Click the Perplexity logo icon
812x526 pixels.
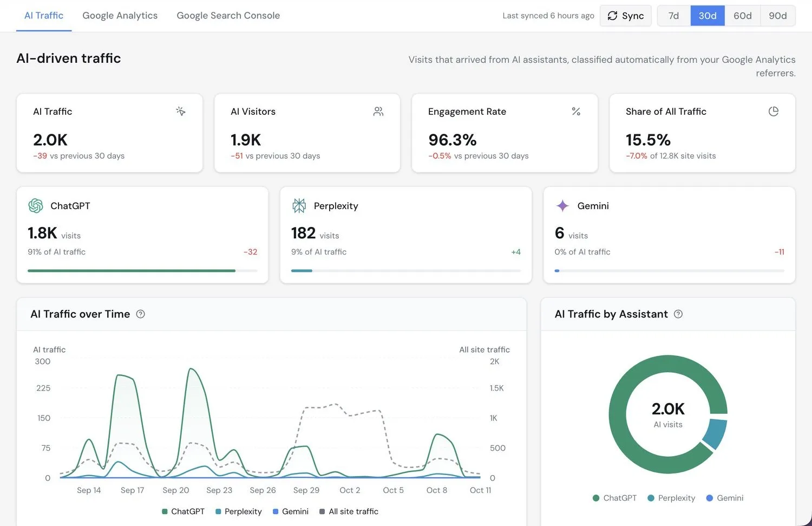click(x=299, y=206)
